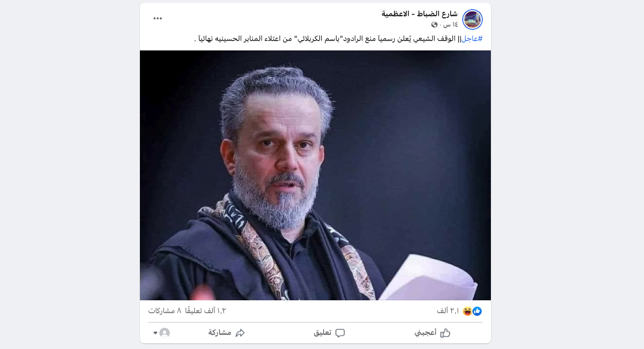This screenshot has height=349, width=644.
Task: Click the تعليق comment text label
Action: [322, 332]
